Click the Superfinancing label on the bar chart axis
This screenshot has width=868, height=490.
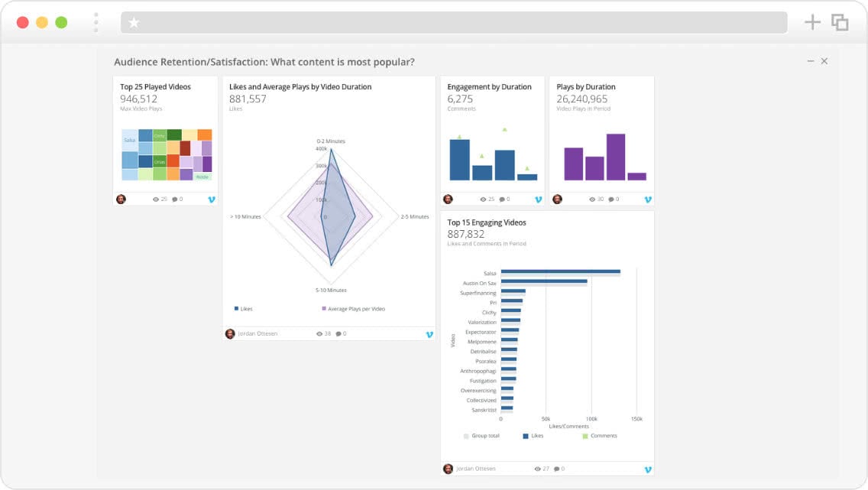pos(479,293)
